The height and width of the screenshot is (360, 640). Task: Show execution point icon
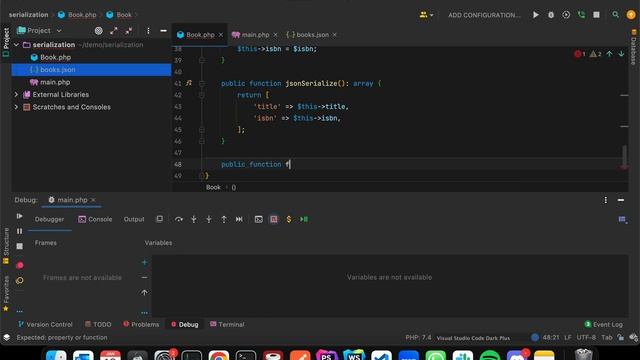click(160, 219)
